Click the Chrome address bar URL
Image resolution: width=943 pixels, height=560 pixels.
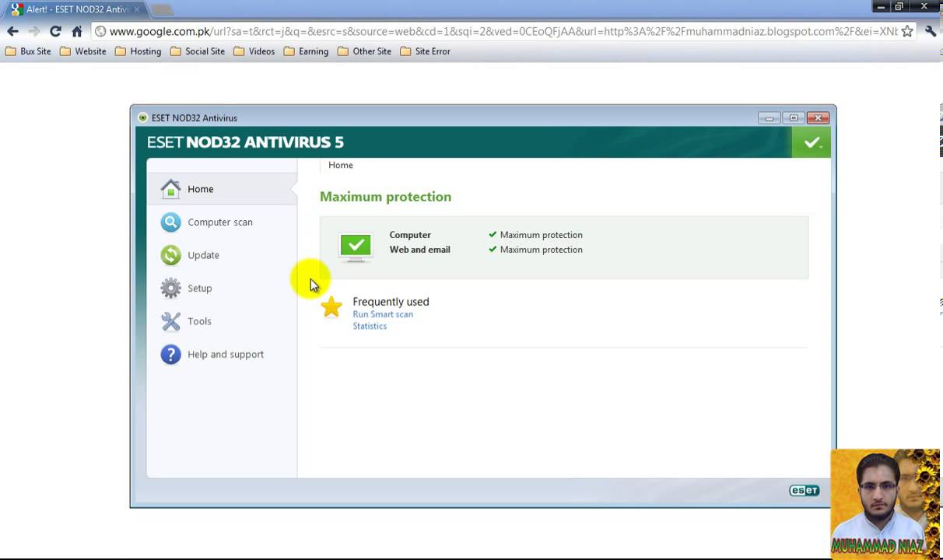[x=503, y=31]
